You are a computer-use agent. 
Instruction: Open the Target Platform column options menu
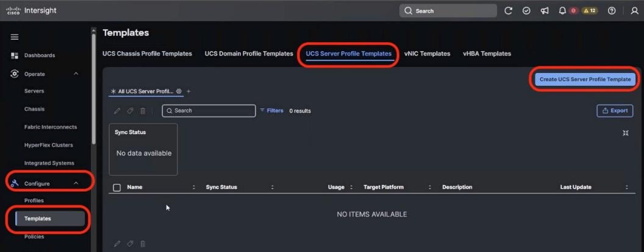coord(429,187)
